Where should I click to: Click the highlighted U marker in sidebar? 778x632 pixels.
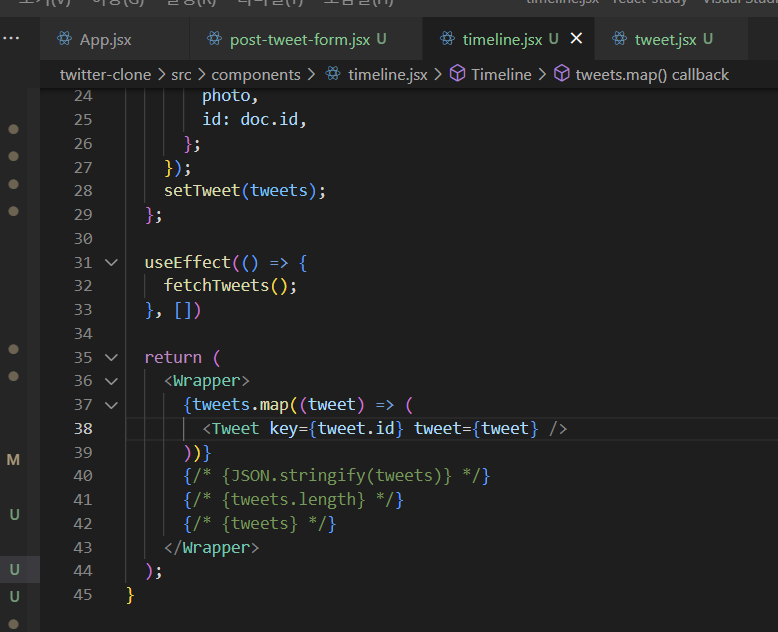(x=14, y=569)
